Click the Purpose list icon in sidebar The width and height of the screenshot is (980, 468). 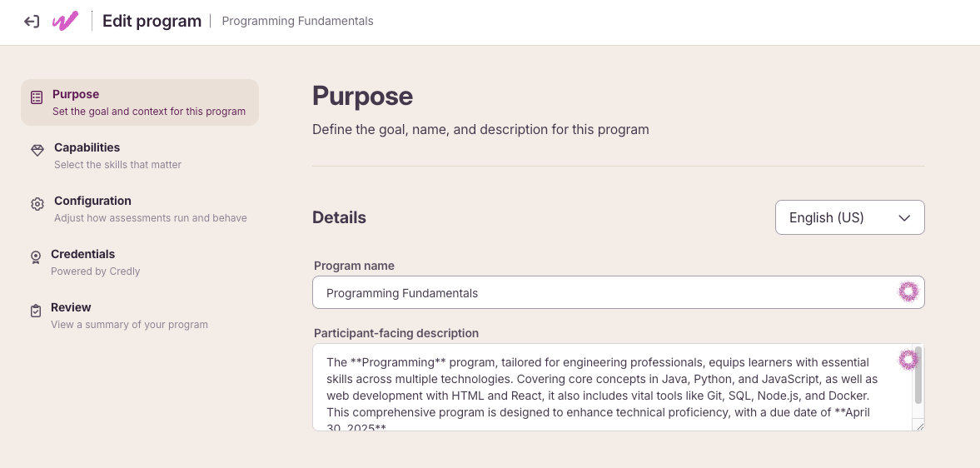click(x=37, y=97)
